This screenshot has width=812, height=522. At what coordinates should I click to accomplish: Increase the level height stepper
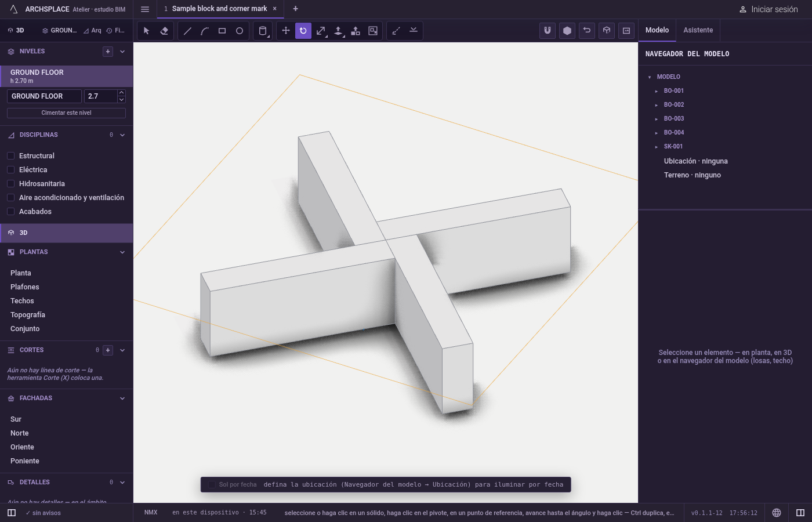point(121,93)
